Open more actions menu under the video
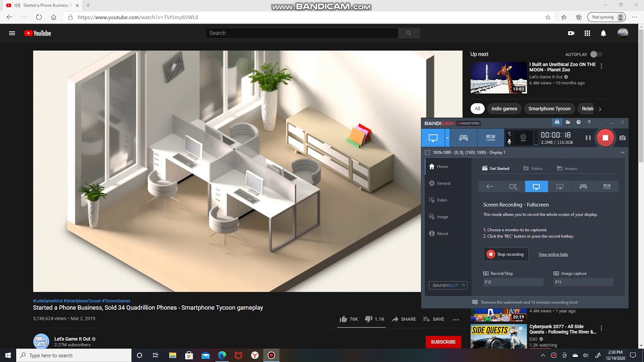 [x=456, y=319]
